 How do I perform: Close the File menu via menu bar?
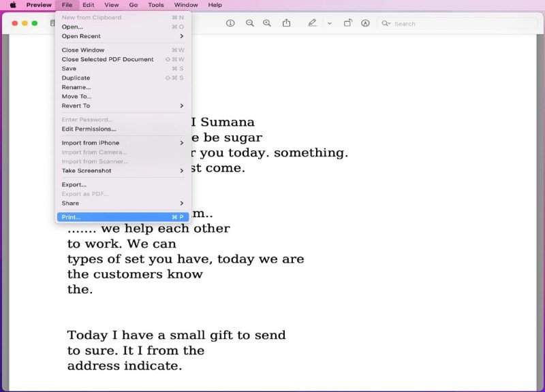point(67,5)
